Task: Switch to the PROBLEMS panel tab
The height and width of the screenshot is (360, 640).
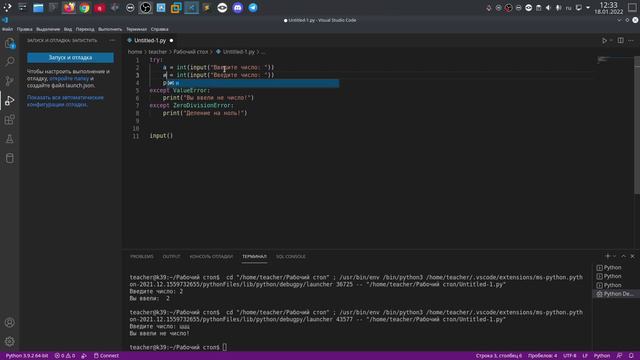Action: pos(142,257)
